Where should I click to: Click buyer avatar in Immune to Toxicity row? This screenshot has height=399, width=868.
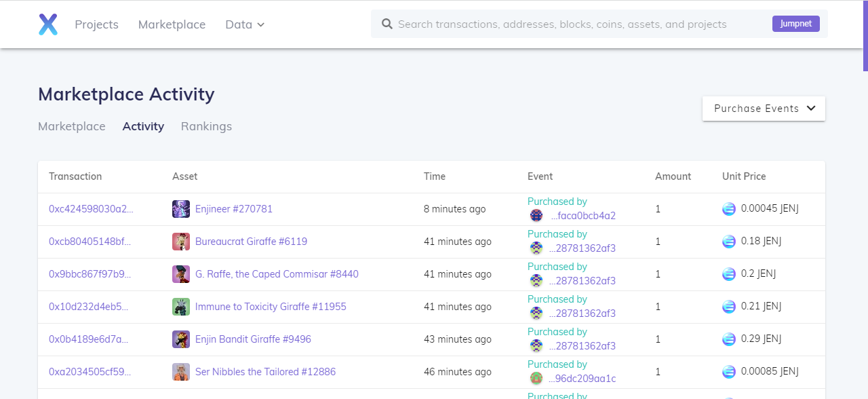[536, 313]
